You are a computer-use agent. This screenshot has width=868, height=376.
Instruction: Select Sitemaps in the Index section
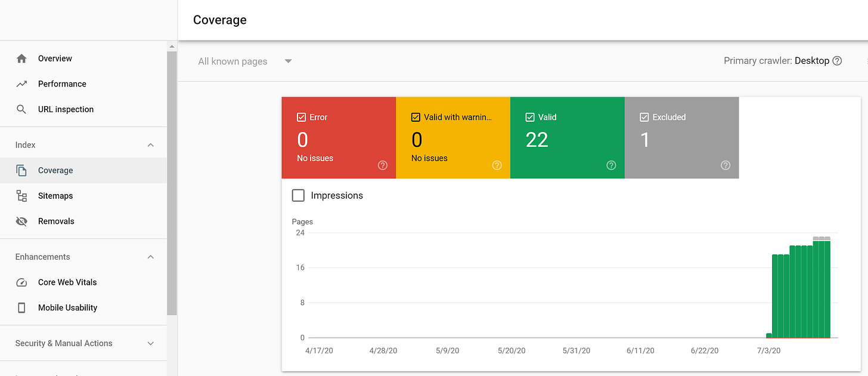tap(83, 196)
